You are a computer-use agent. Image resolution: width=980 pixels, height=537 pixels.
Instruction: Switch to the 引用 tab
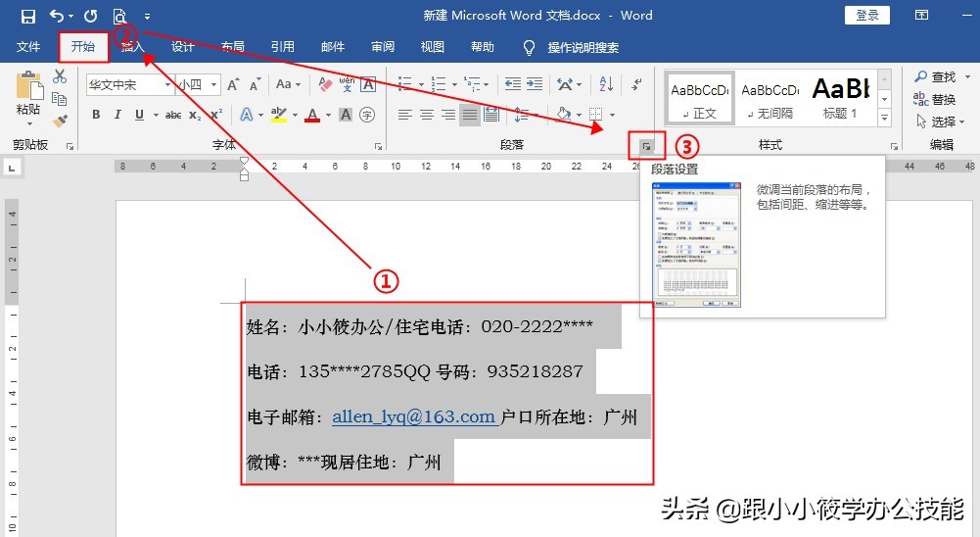click(283, 47)
